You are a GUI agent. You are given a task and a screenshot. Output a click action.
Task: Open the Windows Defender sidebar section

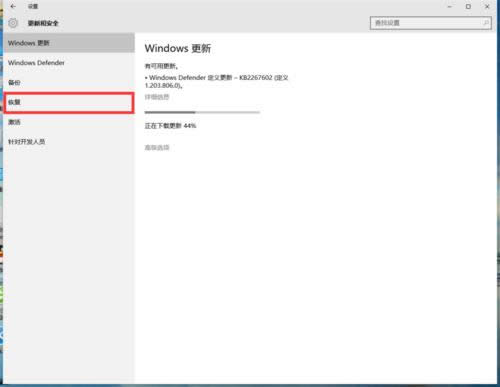coord(69,63)
